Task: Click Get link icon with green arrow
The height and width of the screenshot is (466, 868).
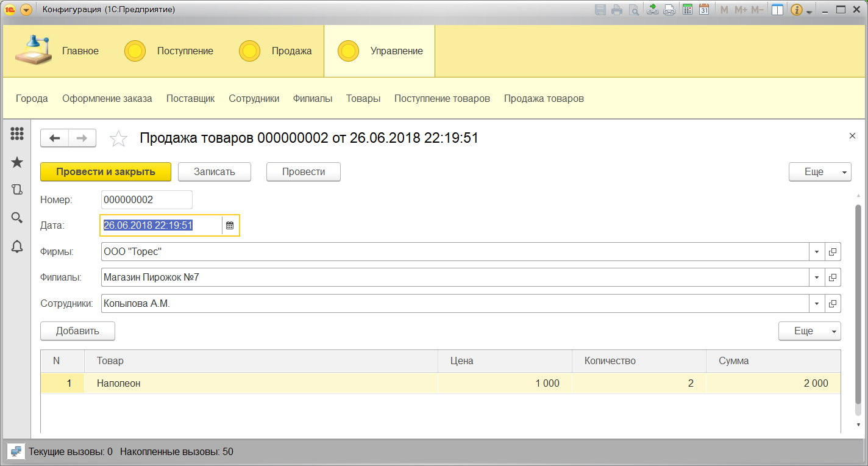Action: point(653,10)
